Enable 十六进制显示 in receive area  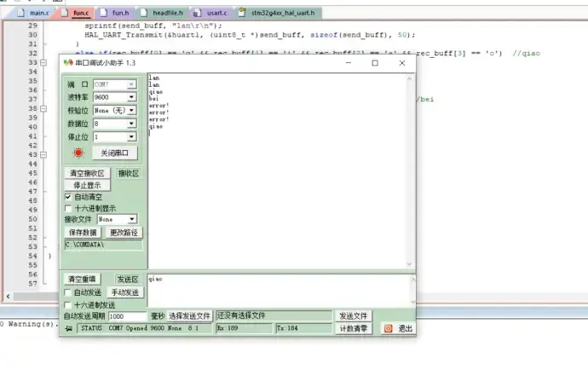coord(69,208)
